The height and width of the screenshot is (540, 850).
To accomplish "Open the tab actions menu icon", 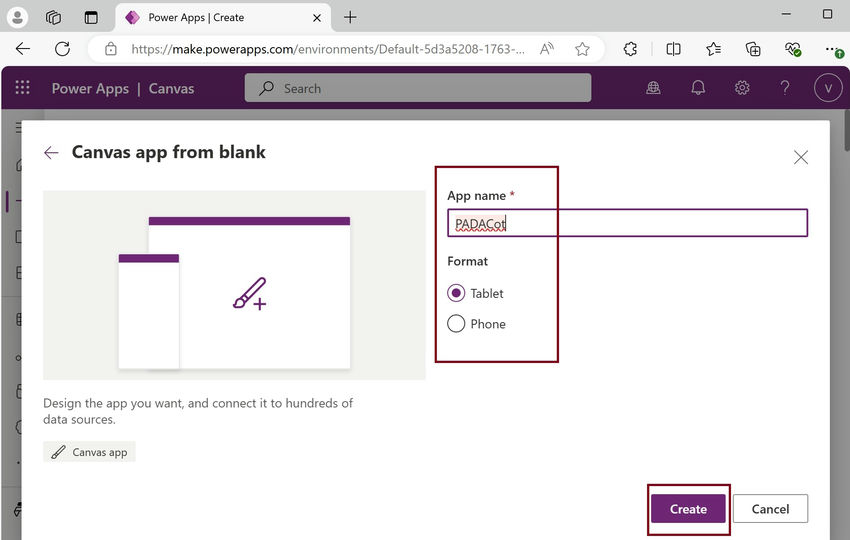I will coord(91,17).
